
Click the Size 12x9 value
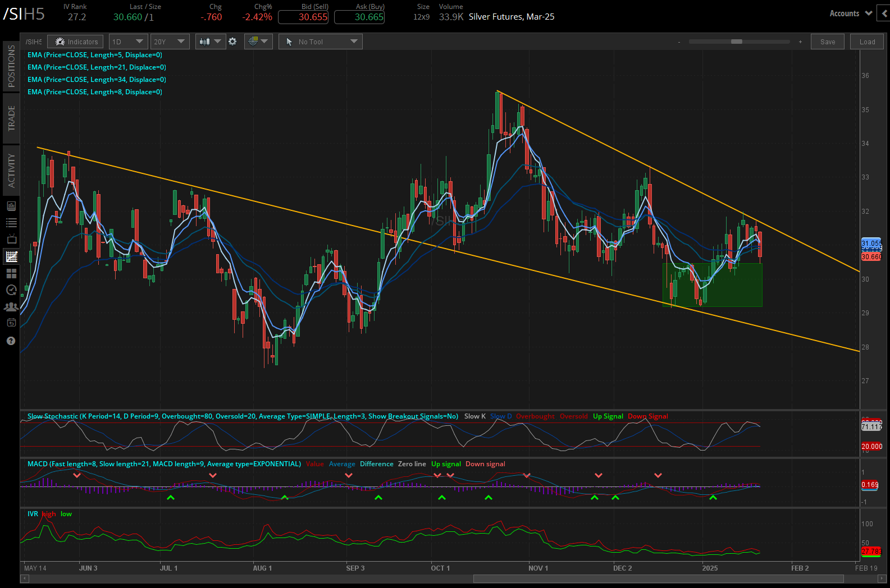pos(422,17)
